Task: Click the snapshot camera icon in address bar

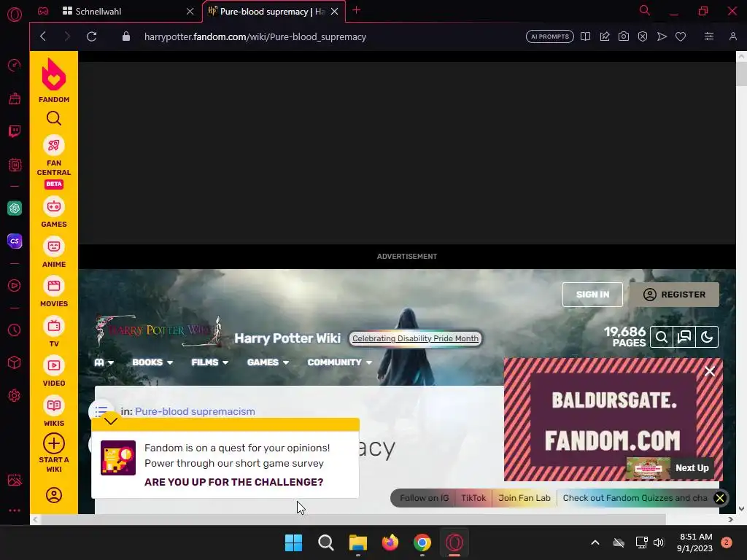Action: (623, 36)
